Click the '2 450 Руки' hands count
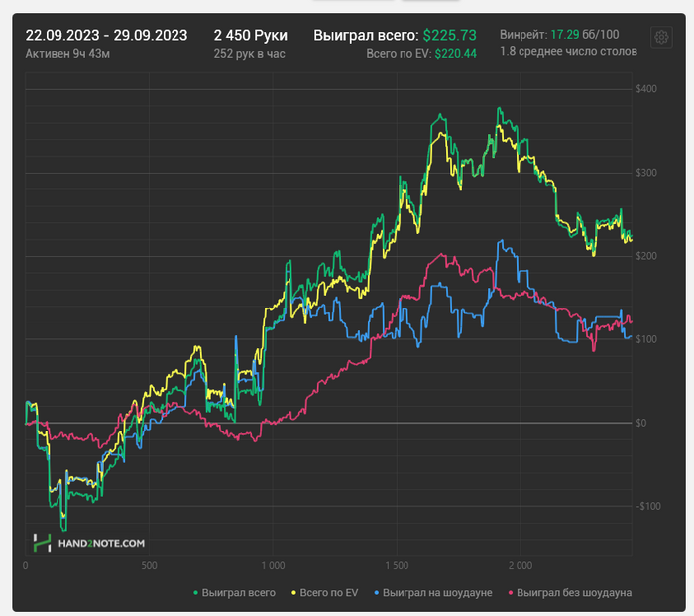The width and height of the screenshot is (694, 616). (x=251, y=35)
